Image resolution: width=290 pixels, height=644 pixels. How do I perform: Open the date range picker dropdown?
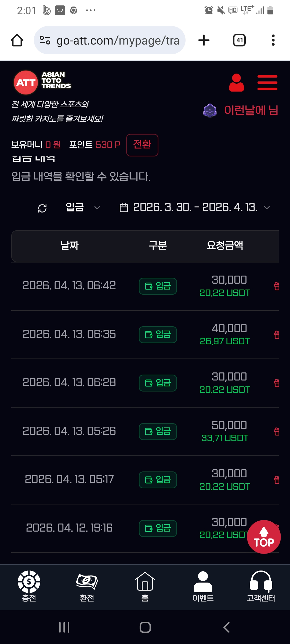click(x=195, y=207)
